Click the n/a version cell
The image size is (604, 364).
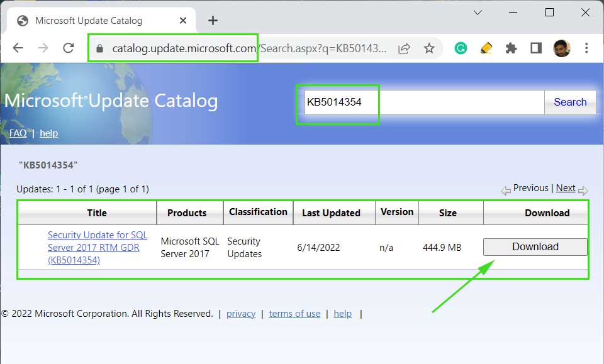coord(386,248)
